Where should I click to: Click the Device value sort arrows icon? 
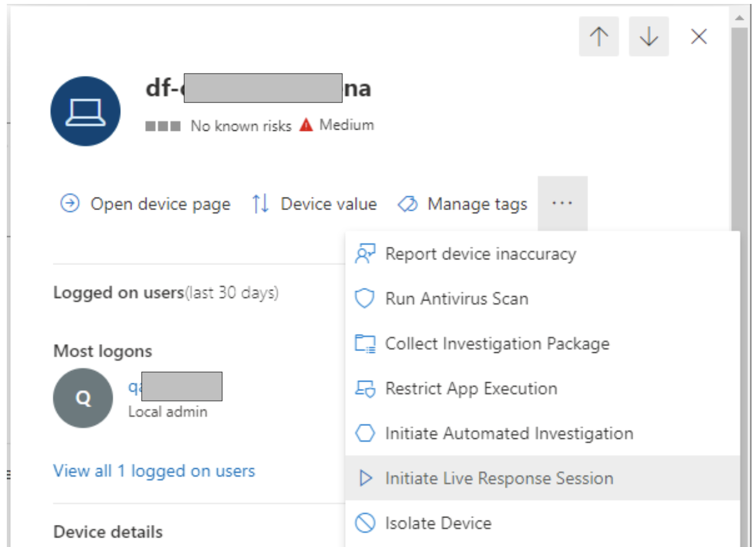click(260, 203)
